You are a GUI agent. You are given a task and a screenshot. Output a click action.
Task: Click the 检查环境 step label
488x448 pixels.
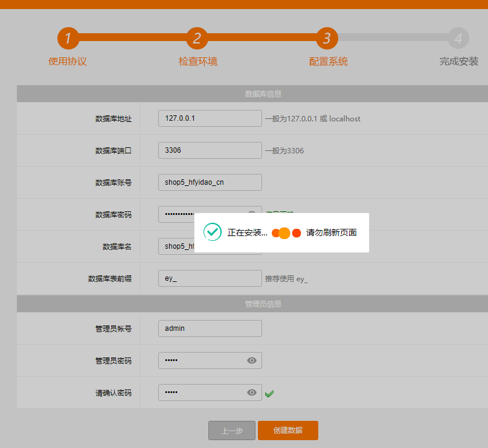[198, 62]
